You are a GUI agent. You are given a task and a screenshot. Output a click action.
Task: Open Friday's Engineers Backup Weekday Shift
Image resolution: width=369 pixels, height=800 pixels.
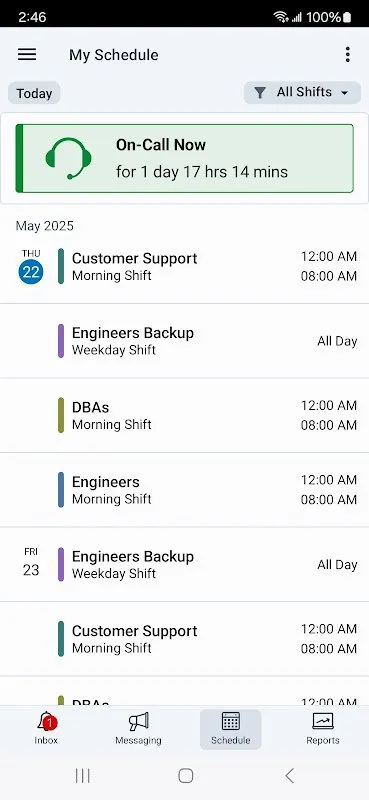pyautogui.click(x=184, y=564)
